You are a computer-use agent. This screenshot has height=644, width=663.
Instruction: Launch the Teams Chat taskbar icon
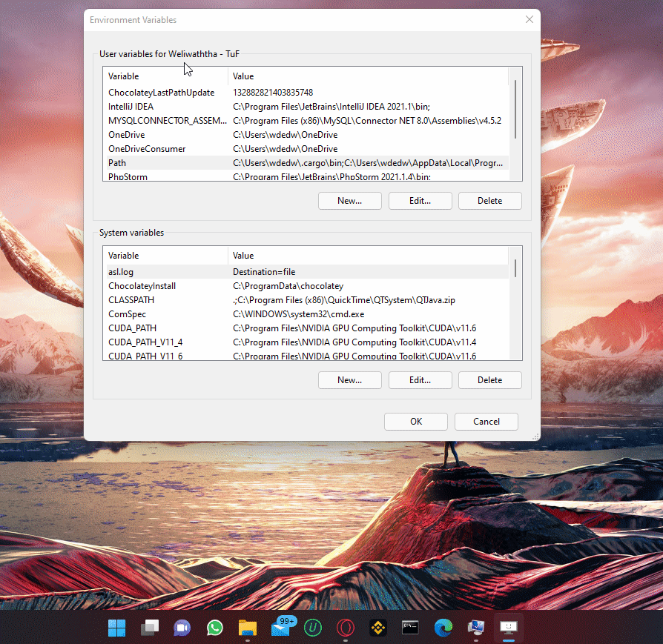(x=182, y=628)
